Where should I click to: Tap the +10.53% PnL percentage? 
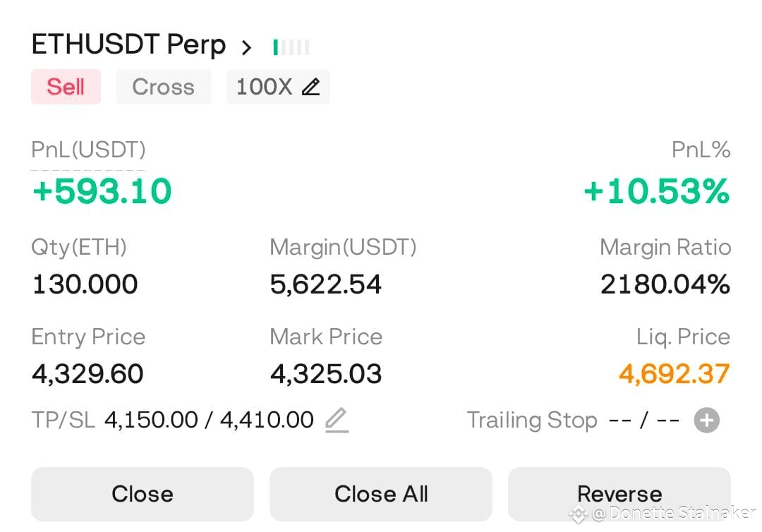coord(656,192)
